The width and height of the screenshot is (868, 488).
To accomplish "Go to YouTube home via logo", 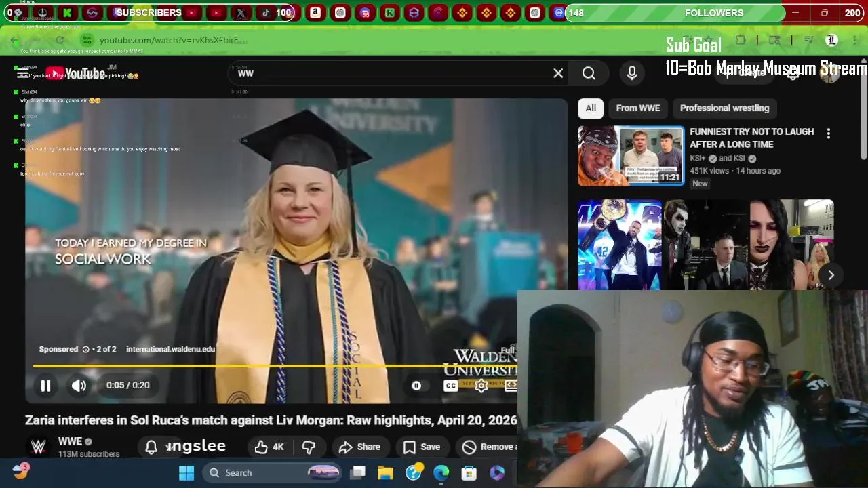I will tap(75, 73).
